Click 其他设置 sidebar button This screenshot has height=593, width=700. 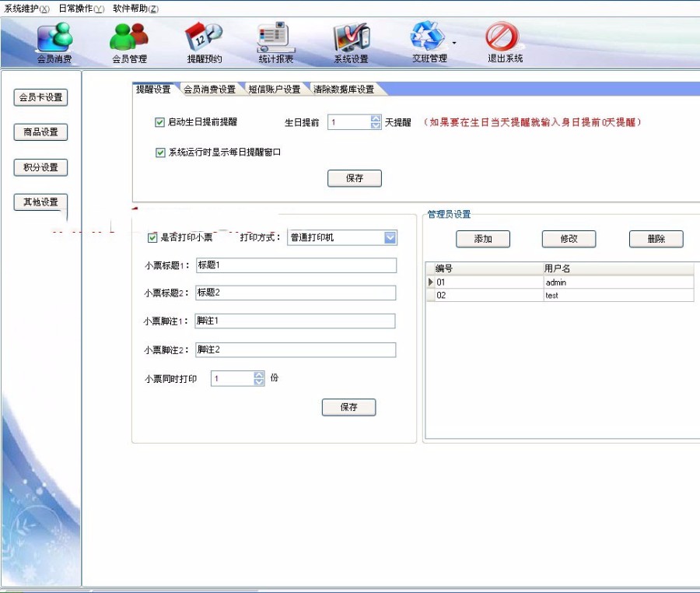pyautogui.click(x=40, y=202)
